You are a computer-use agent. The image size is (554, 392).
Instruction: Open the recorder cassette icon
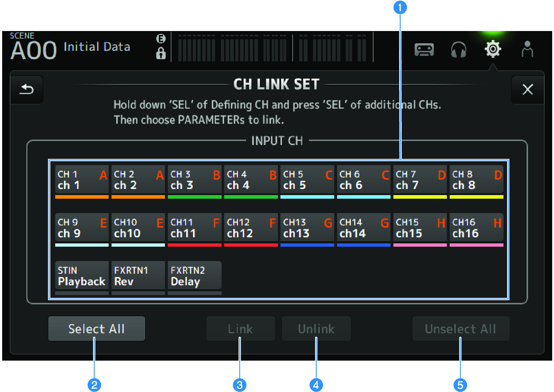point(424,50)
